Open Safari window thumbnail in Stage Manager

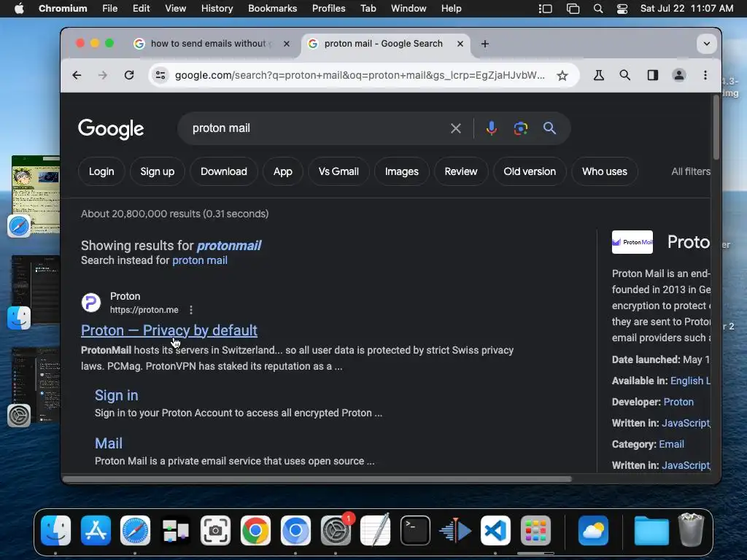click(x=36, y=193)
